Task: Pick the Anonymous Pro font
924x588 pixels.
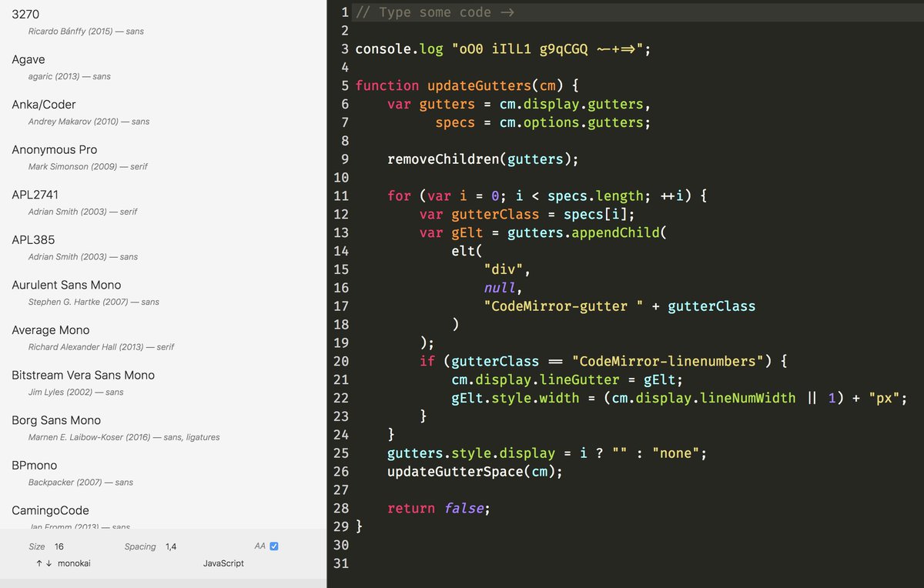Action: tap(55, 149)
